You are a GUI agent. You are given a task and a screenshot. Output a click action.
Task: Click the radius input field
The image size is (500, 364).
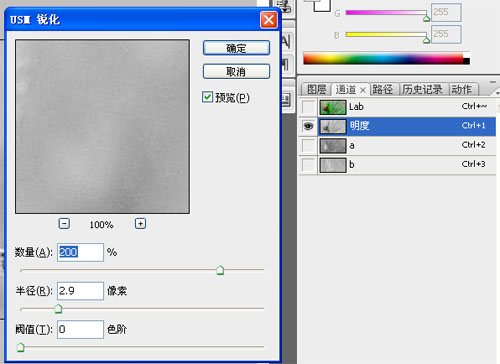pyautogui.click(x=80, y=291)
